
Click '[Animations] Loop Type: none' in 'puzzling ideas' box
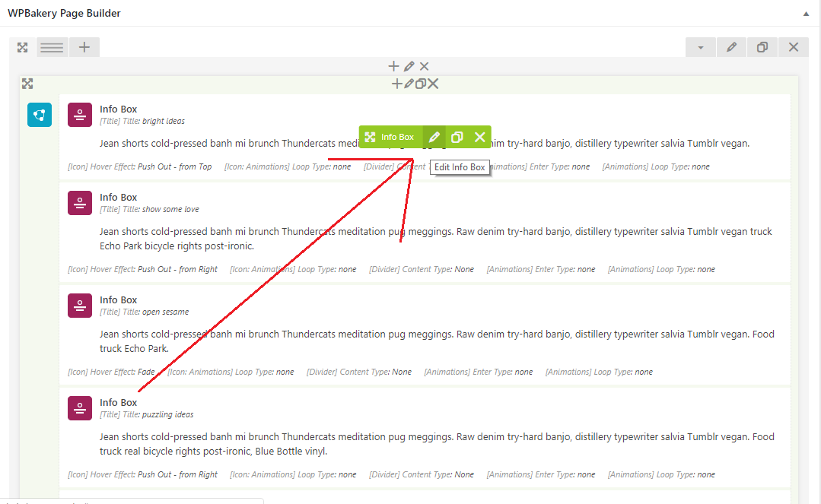(x=661, y=474)
